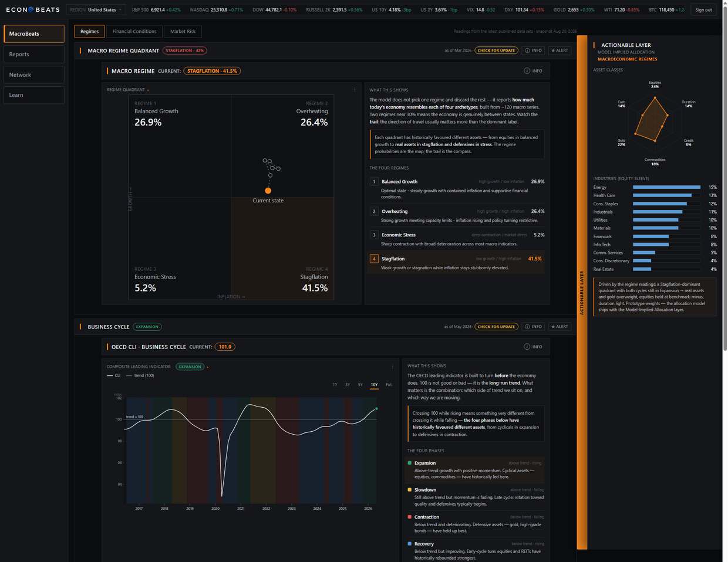This screenshot has height=562, width=728.
Task: Click the GOLD ticker item
Action: point(574,10)
